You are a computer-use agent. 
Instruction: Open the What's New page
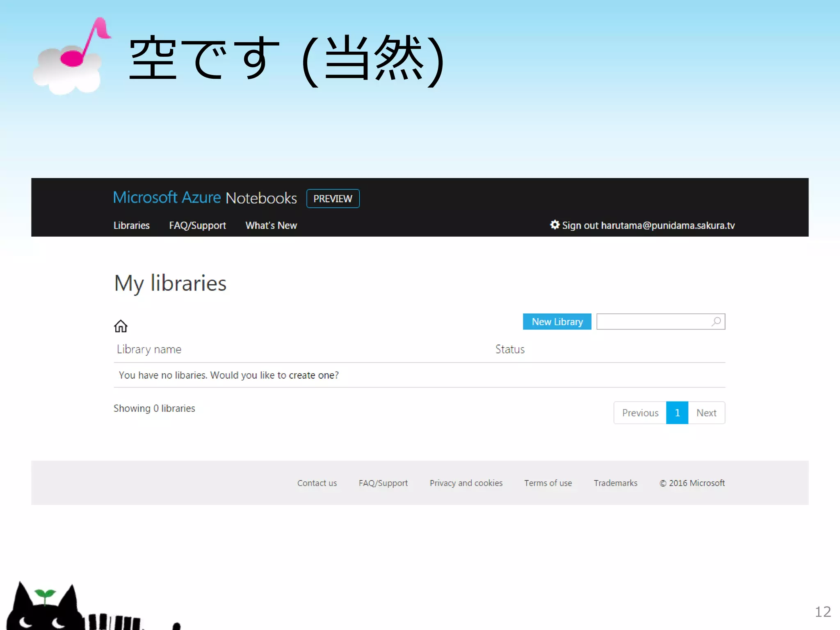271,226
